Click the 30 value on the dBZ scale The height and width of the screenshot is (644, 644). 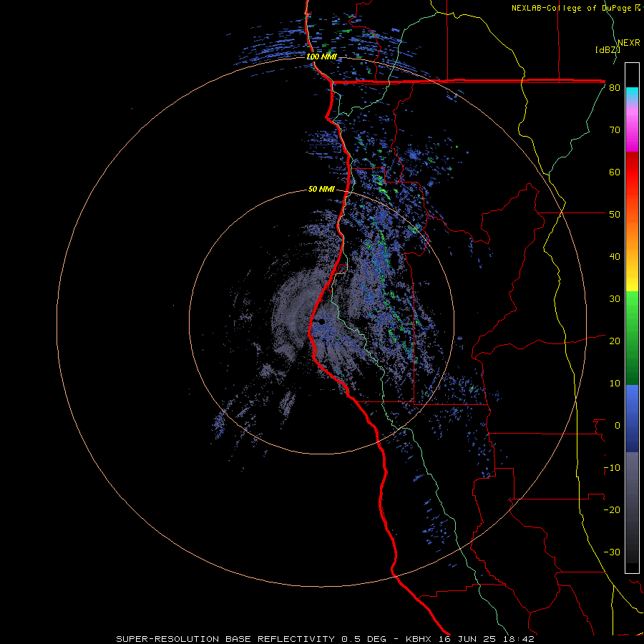(x=615, y=299)
